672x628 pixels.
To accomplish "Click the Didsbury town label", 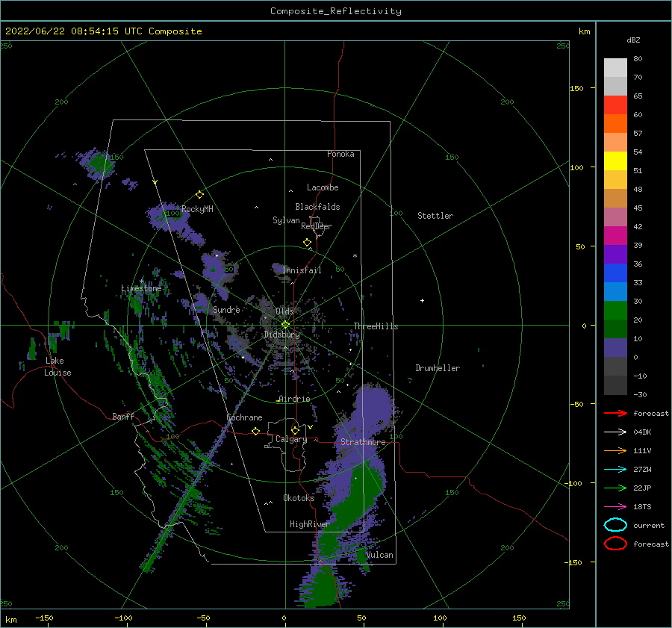I will click(281, 335).
